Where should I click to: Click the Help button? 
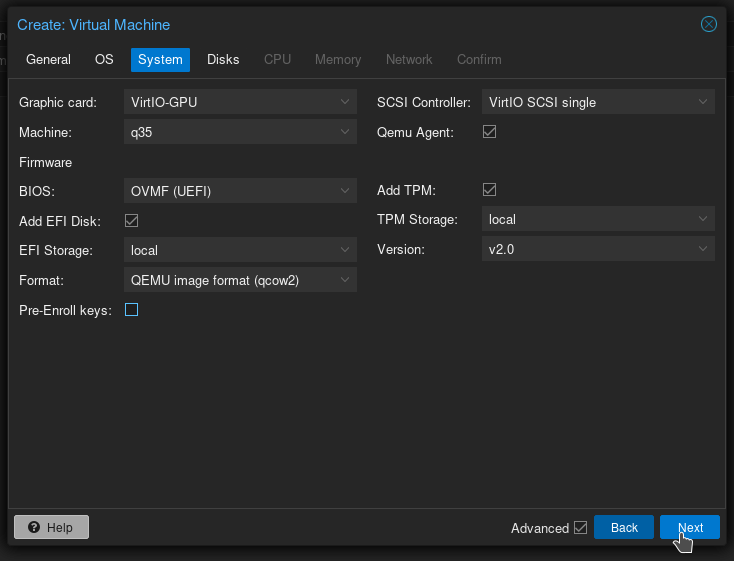pyautogui.click(x=51, y=527)
